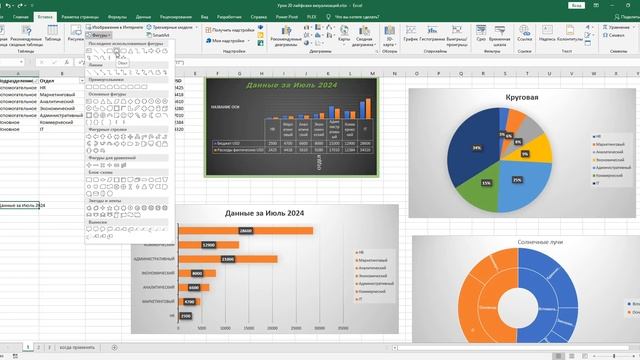Open the Формулы tab

117,17
